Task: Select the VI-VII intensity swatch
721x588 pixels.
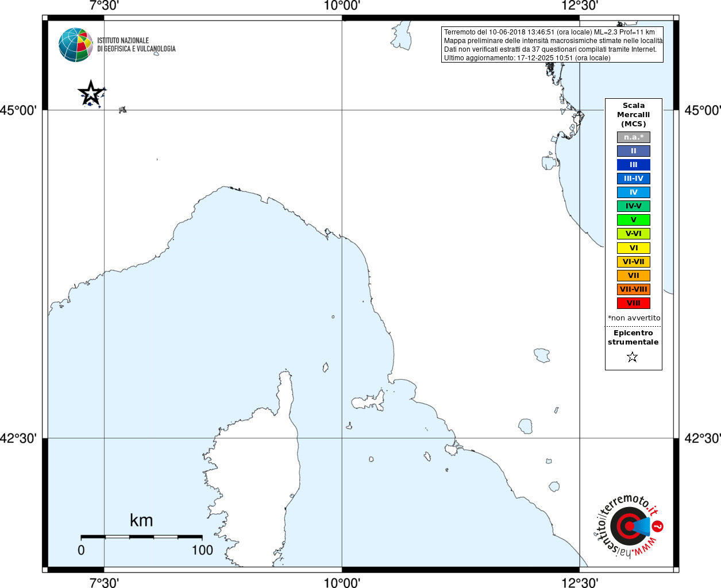Action: click(x=634, y=262)
